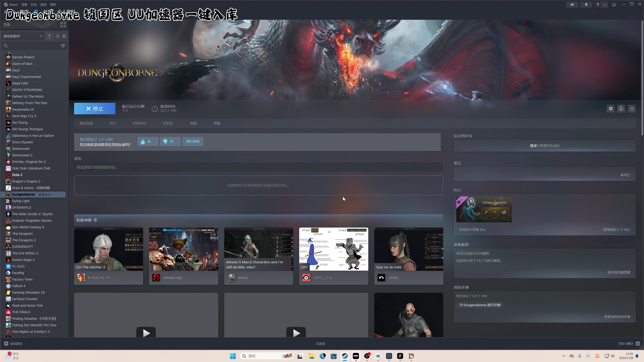Open the 帮助 menu
Image resolution: width=644 pixels, height=362 pixels.
click(x=53, y=5)
